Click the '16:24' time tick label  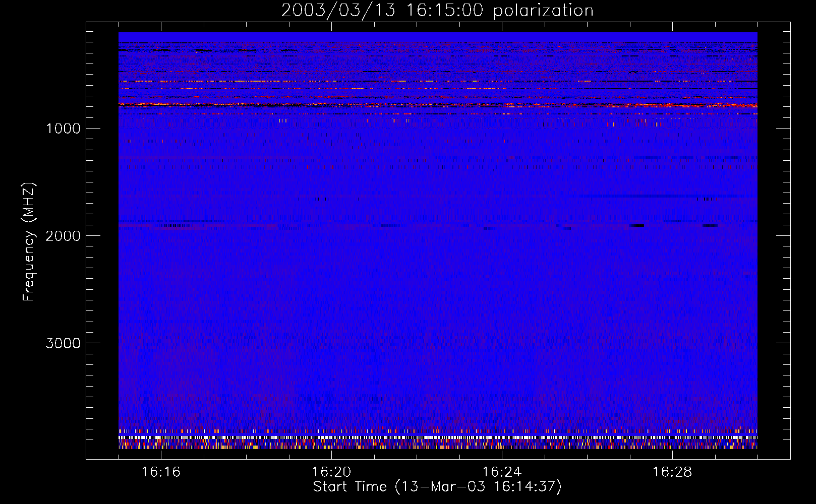(502, 472)
